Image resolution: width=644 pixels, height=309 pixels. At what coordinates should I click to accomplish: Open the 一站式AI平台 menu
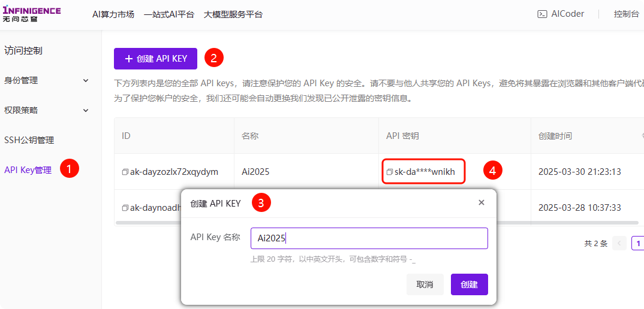(x=169, y=14)
